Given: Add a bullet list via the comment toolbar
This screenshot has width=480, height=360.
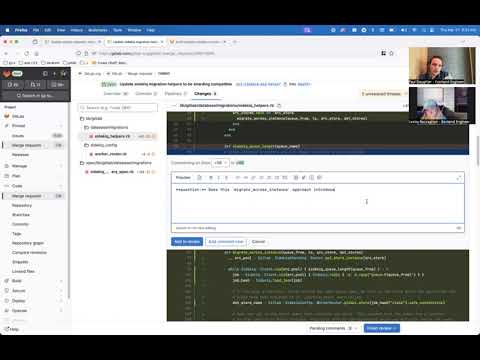Looking at the screenshot, I should click(262, 178).
